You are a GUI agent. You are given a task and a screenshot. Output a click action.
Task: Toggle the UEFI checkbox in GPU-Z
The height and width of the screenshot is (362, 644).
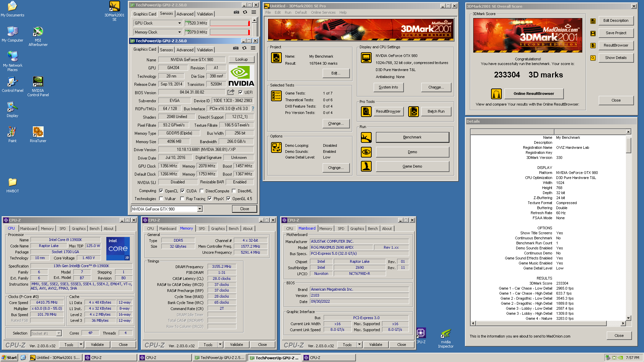click(240, 92)
